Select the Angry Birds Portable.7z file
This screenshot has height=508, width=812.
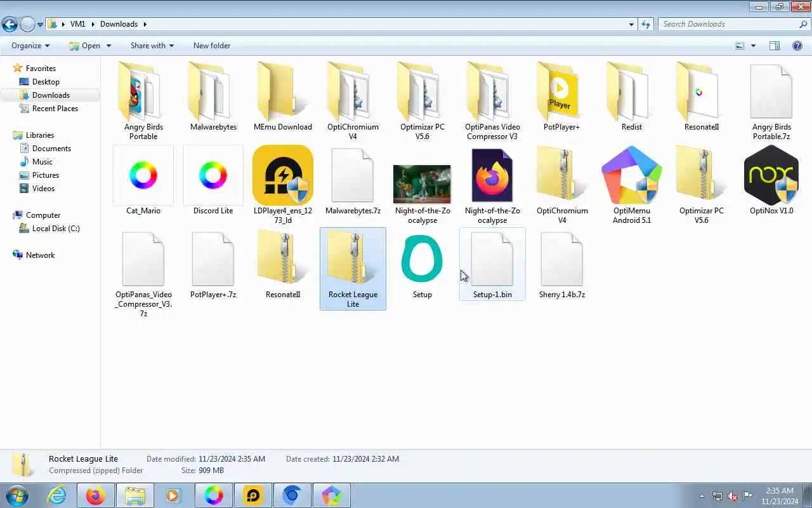[x=771, y=102]
